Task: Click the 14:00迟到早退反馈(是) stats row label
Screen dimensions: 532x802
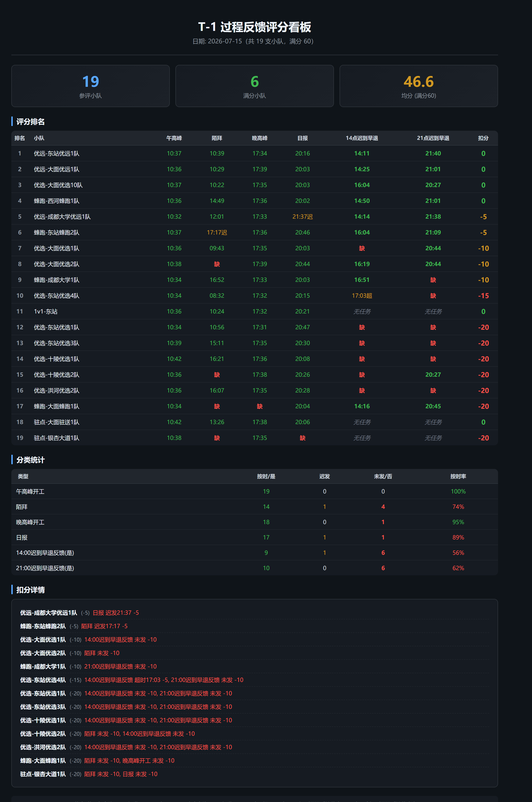Action: click(45, 552)
